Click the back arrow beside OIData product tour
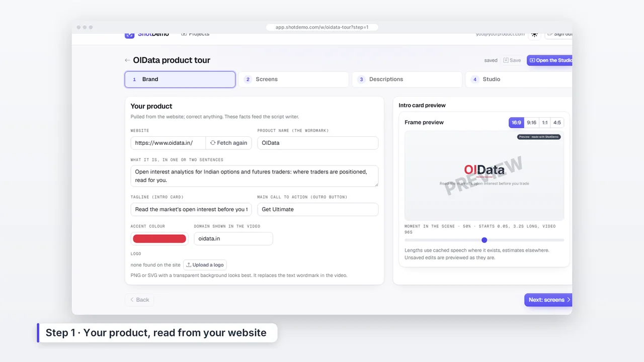 coord(127,60)
